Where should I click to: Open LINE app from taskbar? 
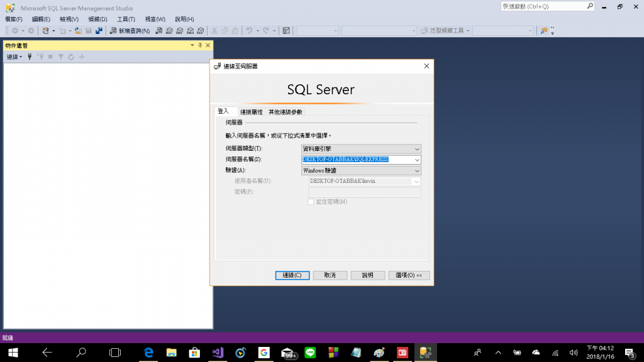(x=310, y=353)
